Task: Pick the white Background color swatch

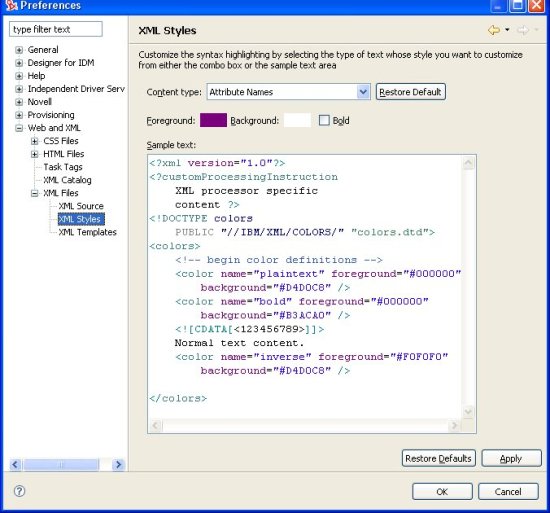Action: click(x=297, y=120)
